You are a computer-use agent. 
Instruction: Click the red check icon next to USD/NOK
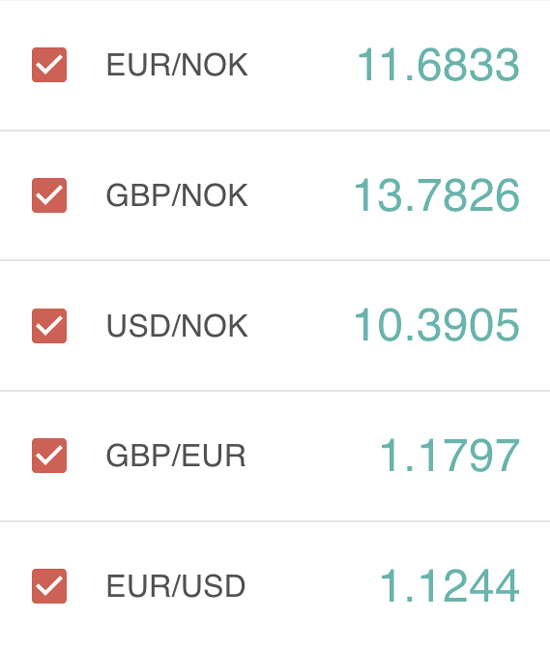click(49, 326)
